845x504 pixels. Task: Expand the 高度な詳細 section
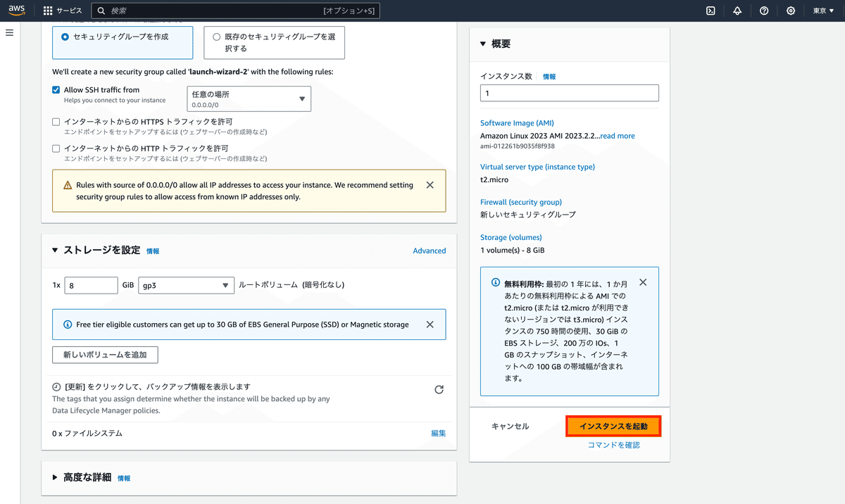point(56,477)
